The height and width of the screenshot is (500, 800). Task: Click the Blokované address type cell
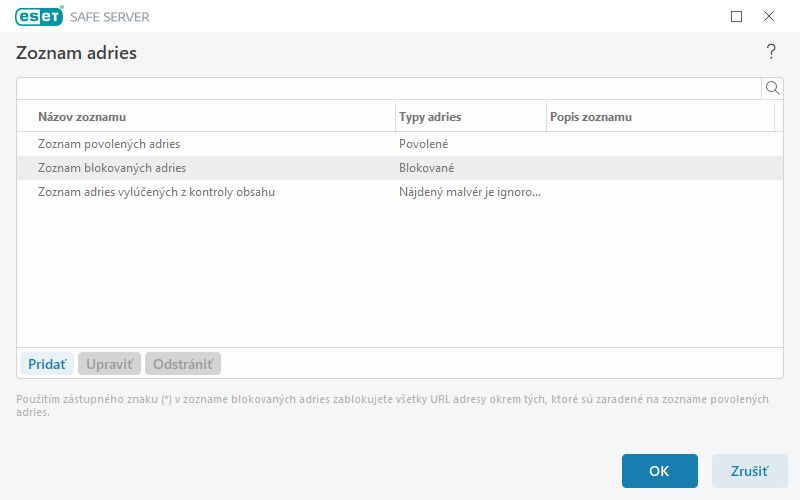coord(427,168)
